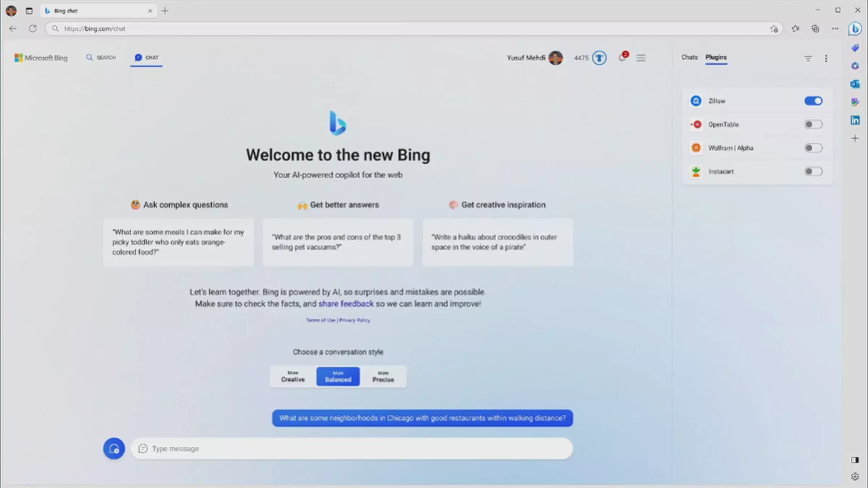Select the CHAT tab
Screen dimensions: 868x488
coord(146,58)
